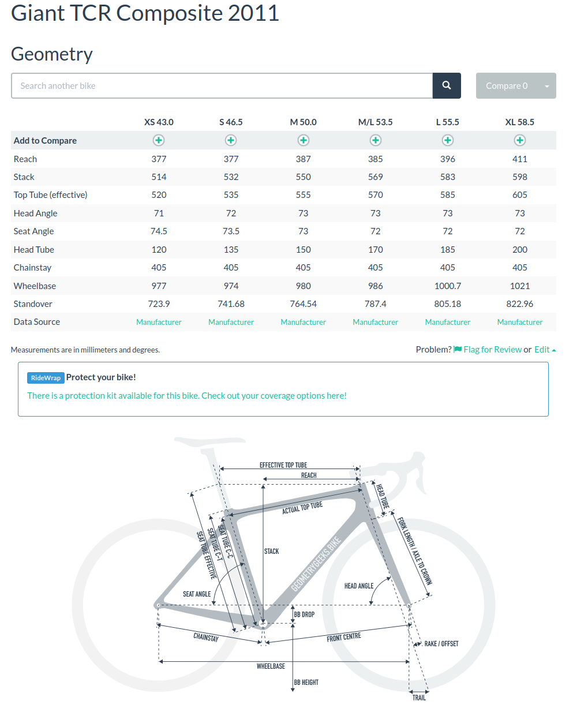
Task: Add L 55.5 size to compare
Action: coord(448,140)
